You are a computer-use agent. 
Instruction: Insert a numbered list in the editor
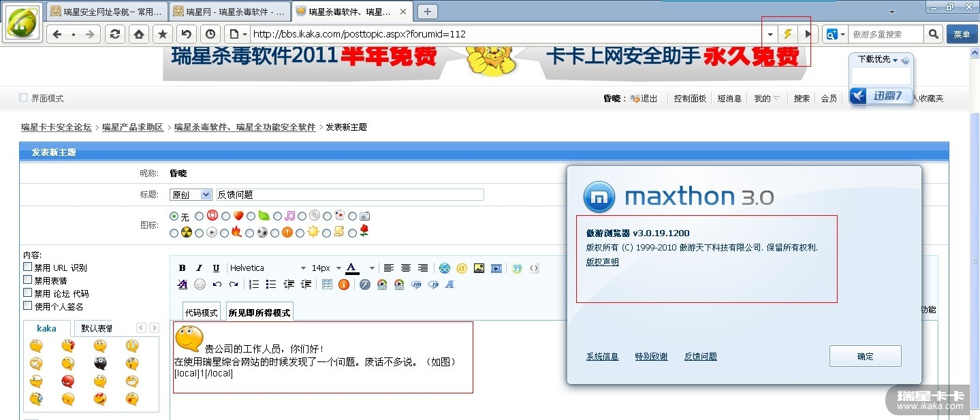[255, 285]
